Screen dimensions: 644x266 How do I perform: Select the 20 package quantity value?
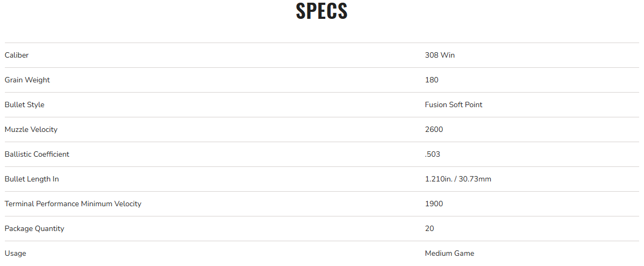click(x=429, y=228)
